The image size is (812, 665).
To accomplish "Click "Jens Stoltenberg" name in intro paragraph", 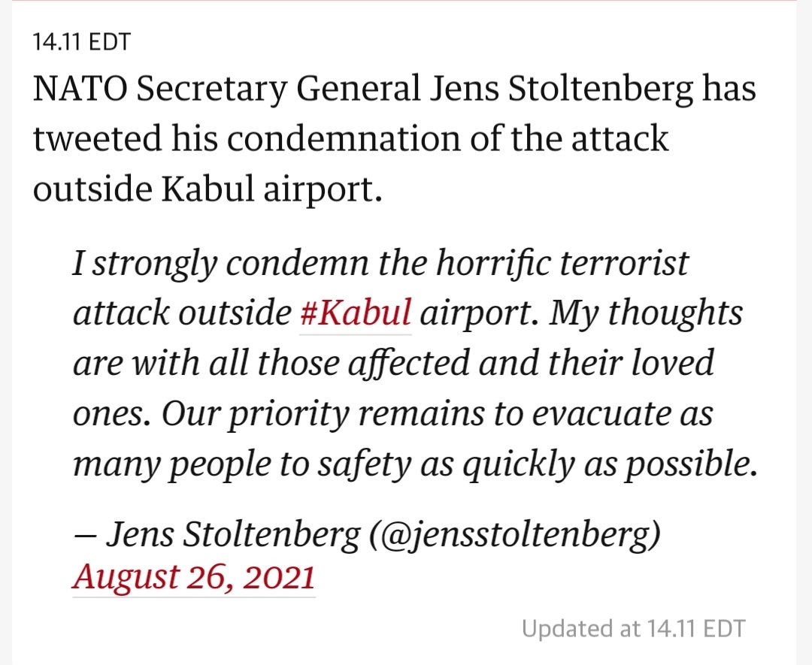I will (562, 91).
